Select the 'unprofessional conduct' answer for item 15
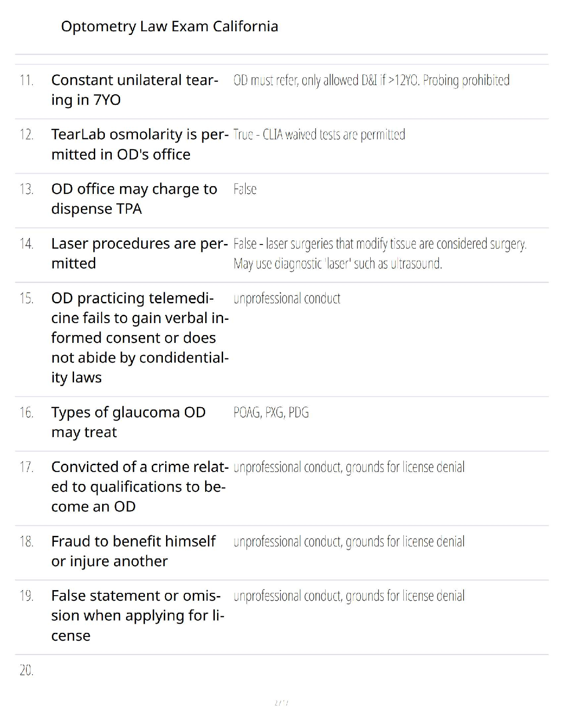The width and height of the screenshot is (563, 728). (x=287, y=299)
